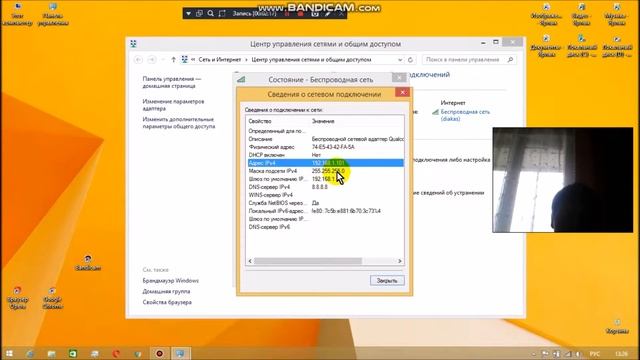Focus the 'Поиск в панели управления' field

[x=469, y=60]
